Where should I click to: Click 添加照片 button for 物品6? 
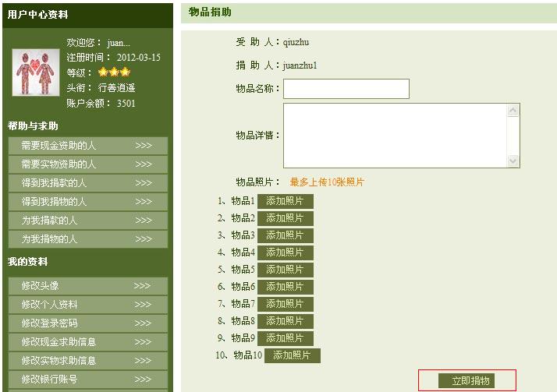(286, 287)
